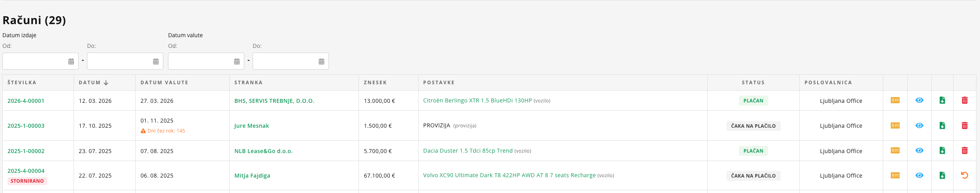Preview invoice 2025-1-00003 via eye icon
Image resolution: width=980 pixels, height=193 pixels.
[920, 126]
